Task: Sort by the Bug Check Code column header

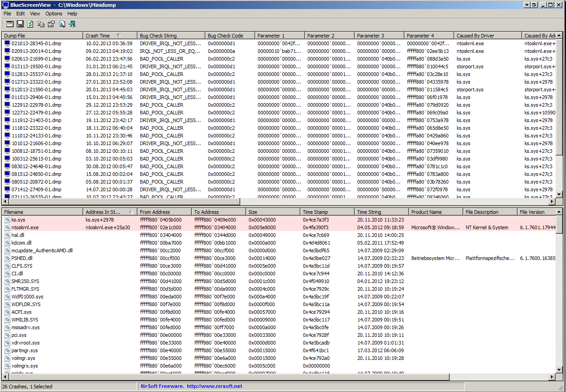Action: pyautogui.click(x=230, y=35)
